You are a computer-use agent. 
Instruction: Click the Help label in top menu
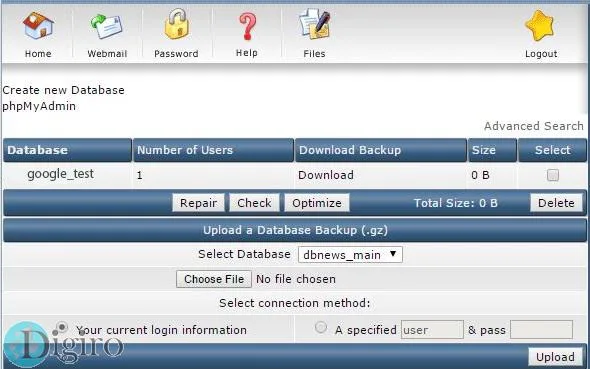[x=247, y=53]
